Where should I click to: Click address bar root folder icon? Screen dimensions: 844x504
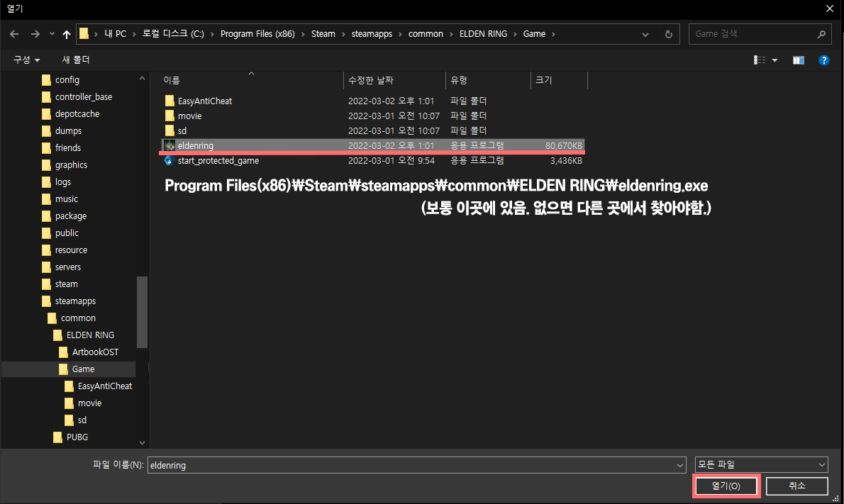pos(84,34)
